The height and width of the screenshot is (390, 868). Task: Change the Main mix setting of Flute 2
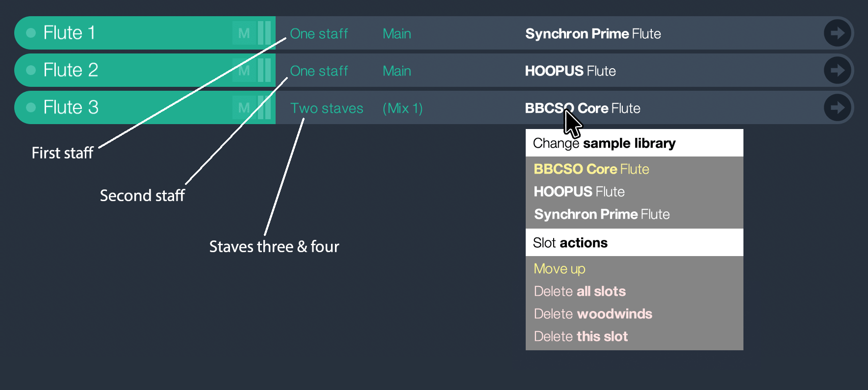(397, 71)
